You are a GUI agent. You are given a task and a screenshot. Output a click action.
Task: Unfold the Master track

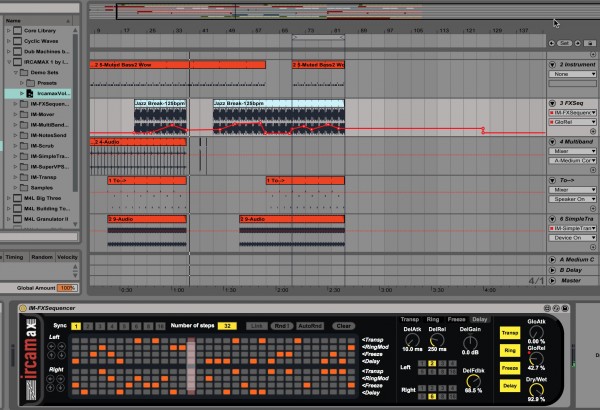click(552, 280)
